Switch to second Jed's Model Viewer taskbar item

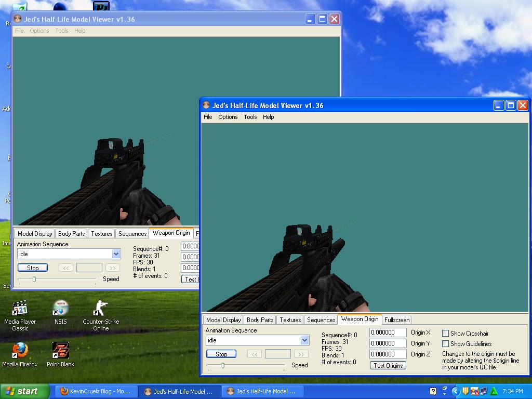[x=262, y=391]
